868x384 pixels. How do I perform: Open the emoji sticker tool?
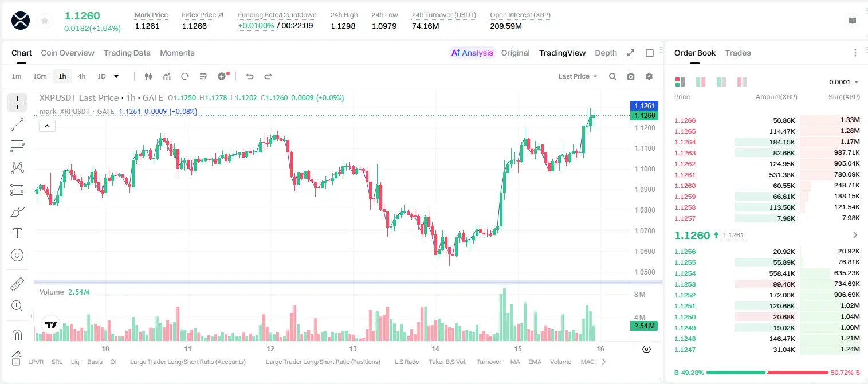click(17, 255)
